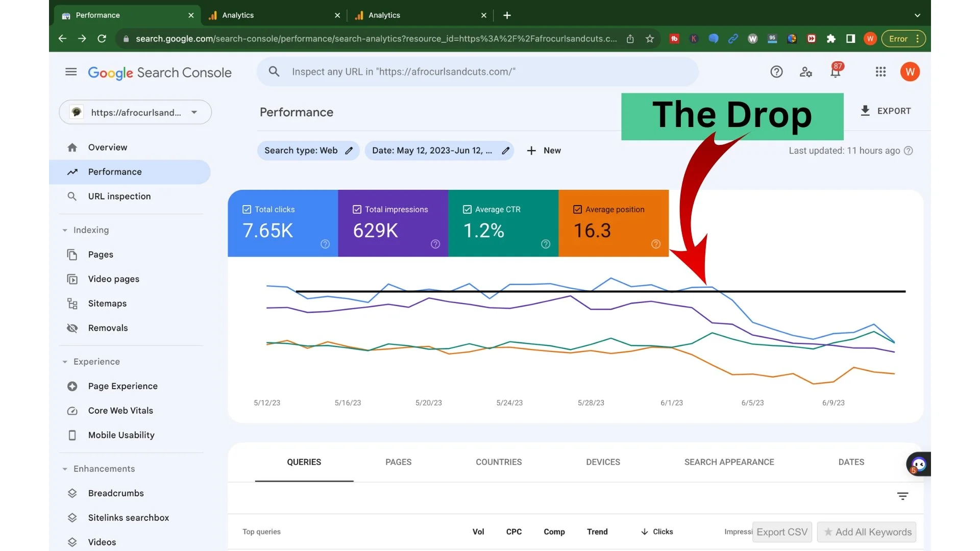The width and height of the screenshot is (980, 551).
Task: Open the notifications bell icon
Action: pos(835,72)
